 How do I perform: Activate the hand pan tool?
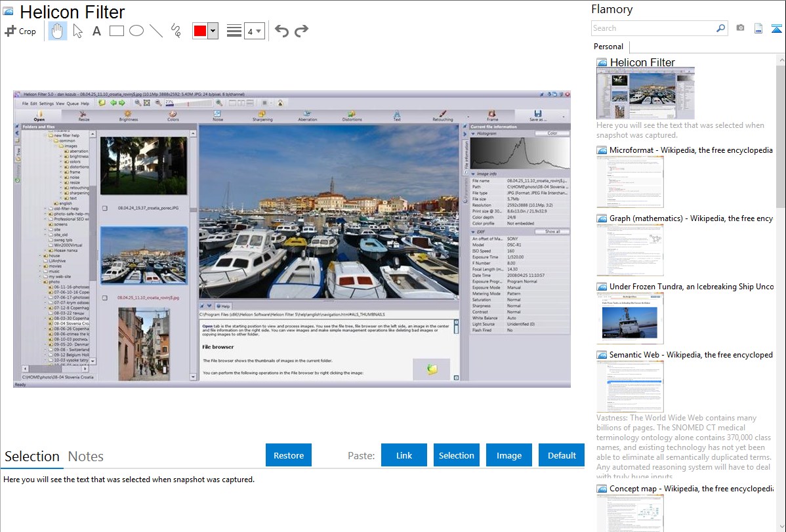click(57, 31)
